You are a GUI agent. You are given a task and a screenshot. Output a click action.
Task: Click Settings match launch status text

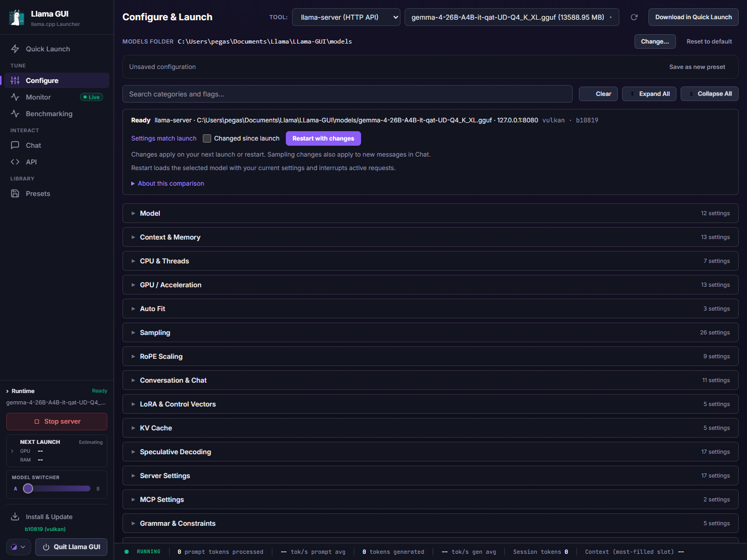pos(164,138)
